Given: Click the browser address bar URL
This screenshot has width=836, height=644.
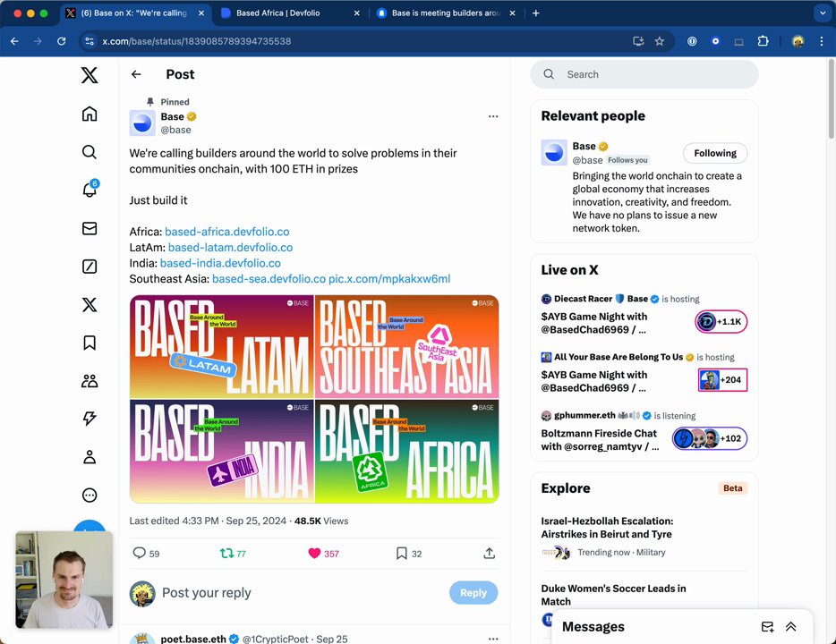Looking at the screenshot, I should coord(197,41).
